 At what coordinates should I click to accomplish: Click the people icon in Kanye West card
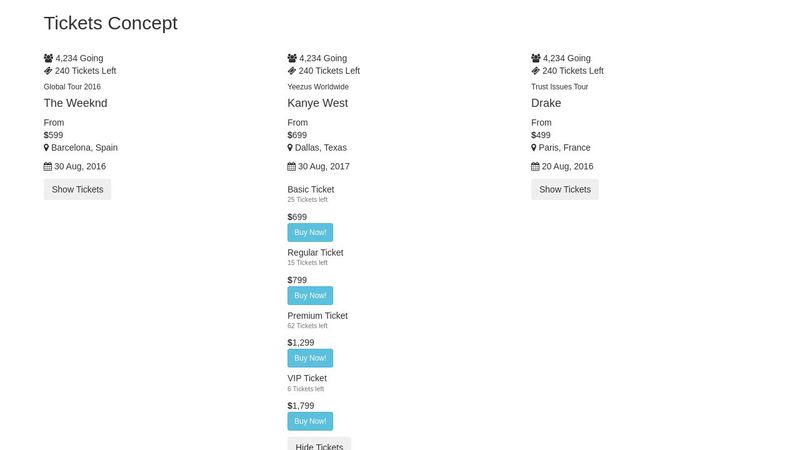click(x=292, y=58)
